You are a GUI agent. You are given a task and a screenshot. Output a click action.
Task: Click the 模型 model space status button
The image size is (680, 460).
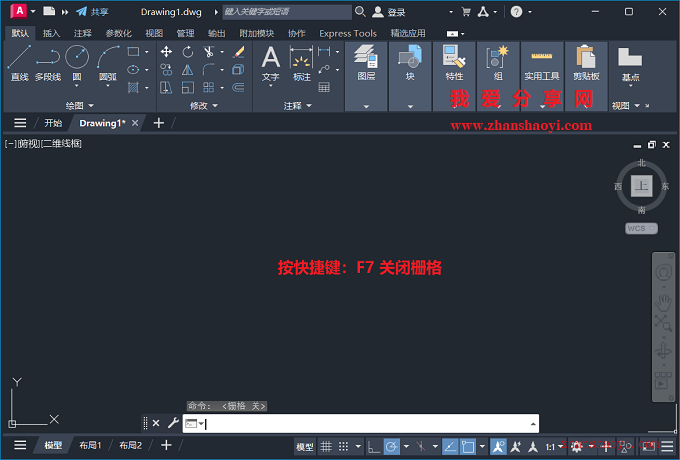(304, 447)
